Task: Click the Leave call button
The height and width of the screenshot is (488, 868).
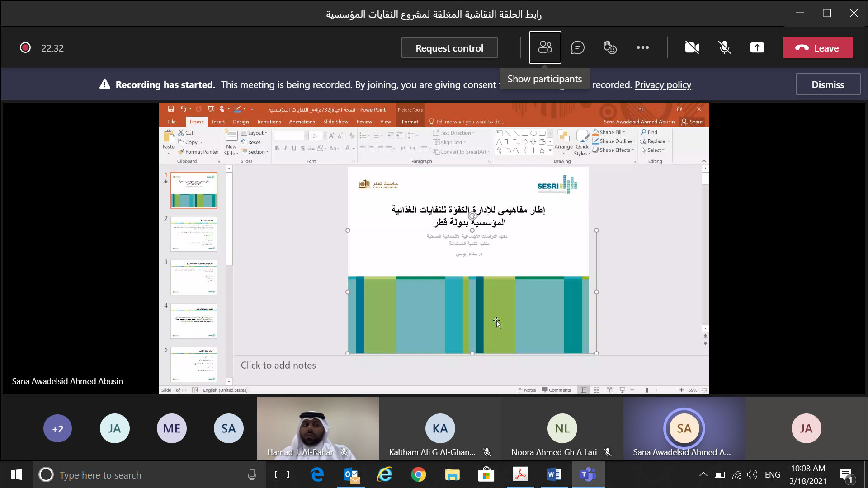Action: pyautogui.click(x=817, y=47)
